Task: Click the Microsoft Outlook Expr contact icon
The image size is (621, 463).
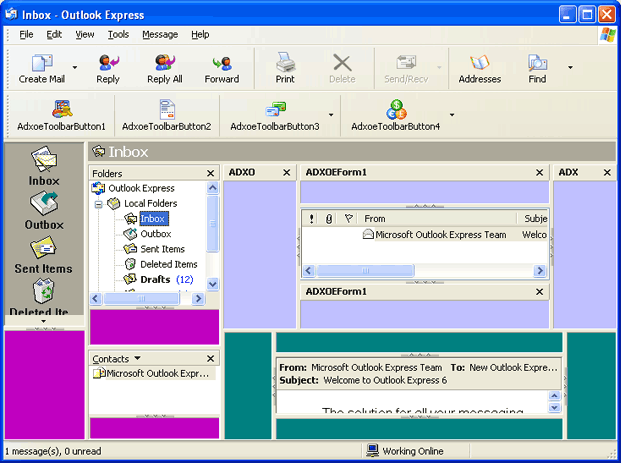Action: [99, 373]
